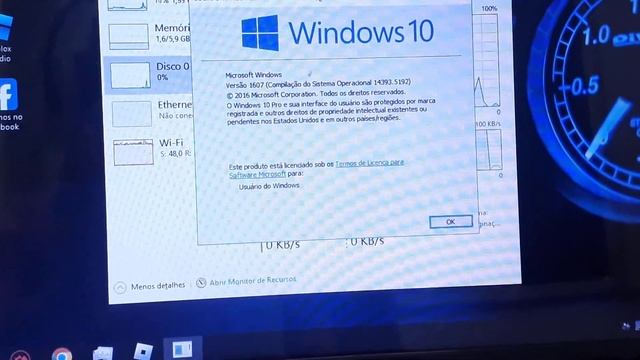The width and height of the screenshot is (640, 360).
Task: Select the Memória item in Task Manager
Action: click(149, 35)
